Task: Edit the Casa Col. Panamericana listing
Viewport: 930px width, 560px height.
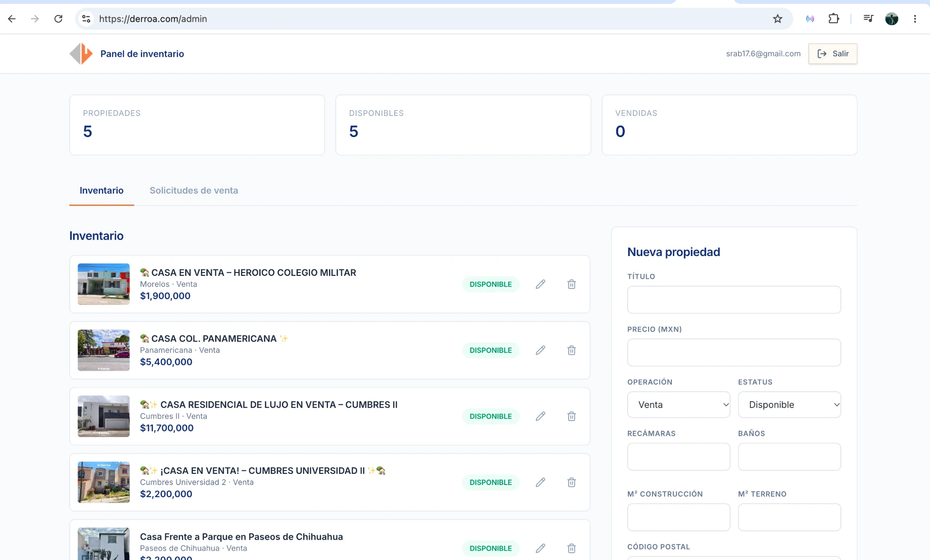Action: [541, 350]
